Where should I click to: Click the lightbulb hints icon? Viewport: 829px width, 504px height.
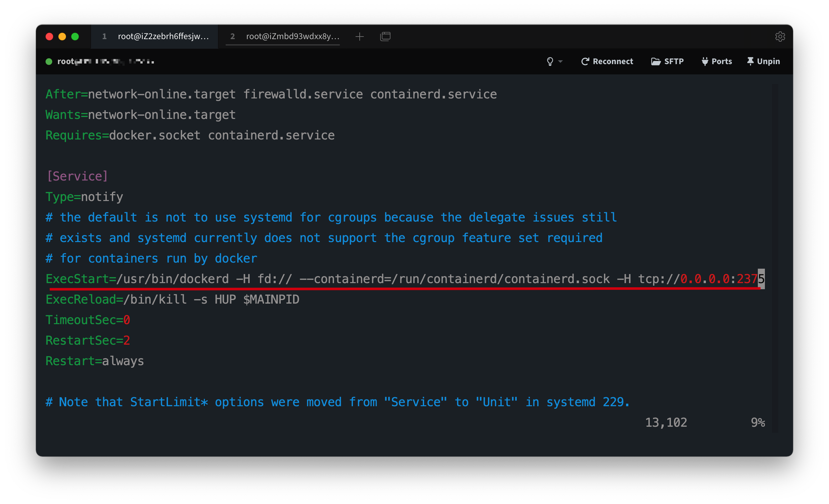[550, 61]
